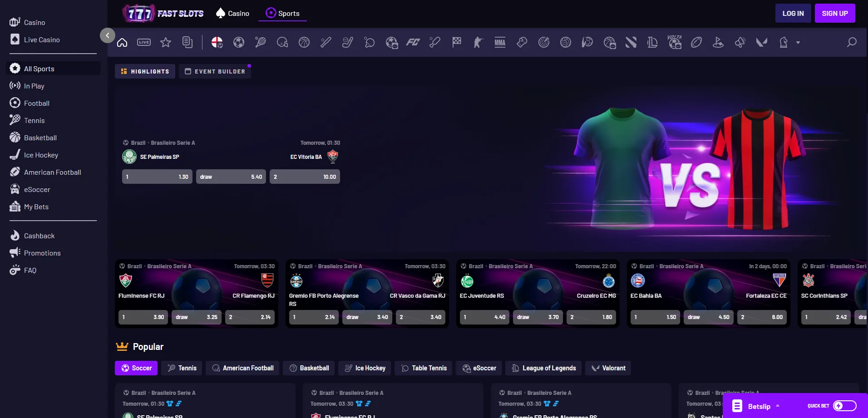
Task: Expand more sports dropdown arrow
Action: pyautogui.click(x=798, y=43)
